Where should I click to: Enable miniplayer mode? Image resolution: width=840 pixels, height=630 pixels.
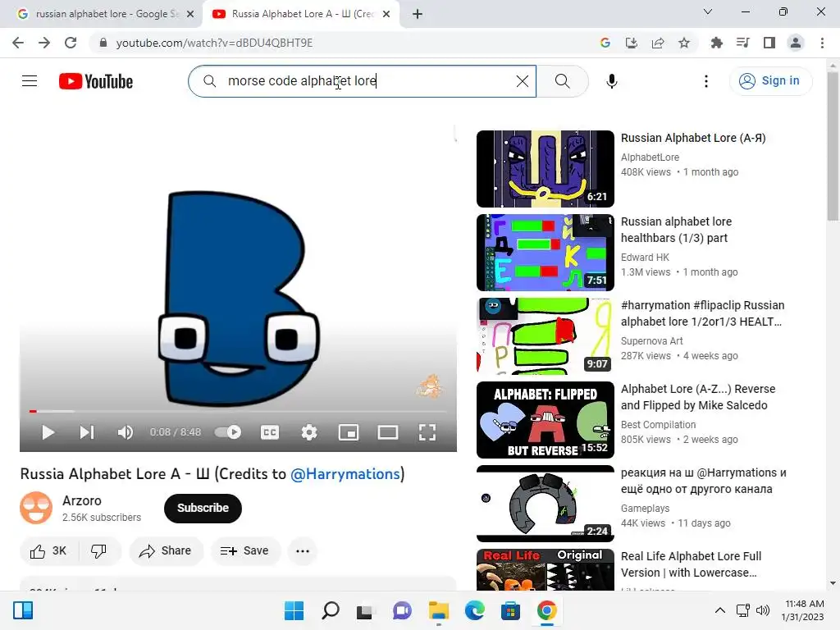348,432
